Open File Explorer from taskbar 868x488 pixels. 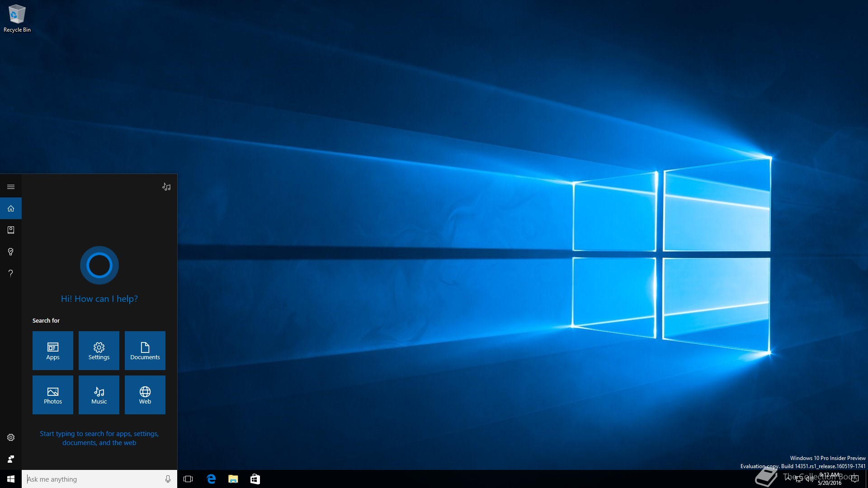[x=233, y=479]
